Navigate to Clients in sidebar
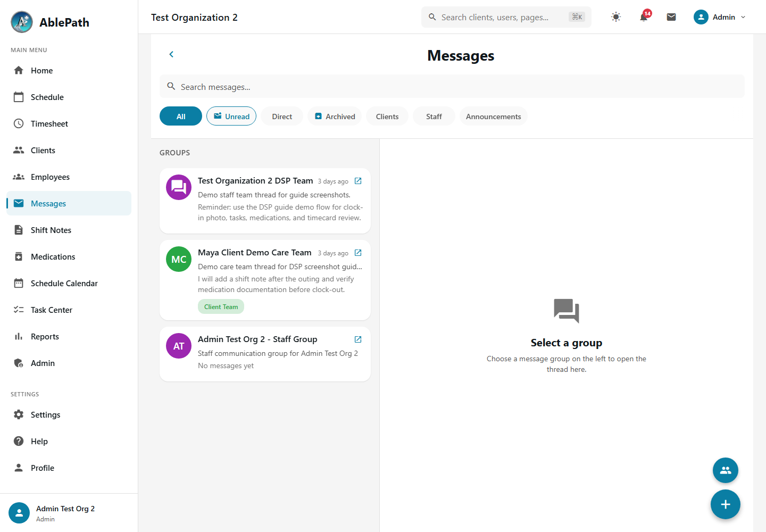 coord(69,150)
